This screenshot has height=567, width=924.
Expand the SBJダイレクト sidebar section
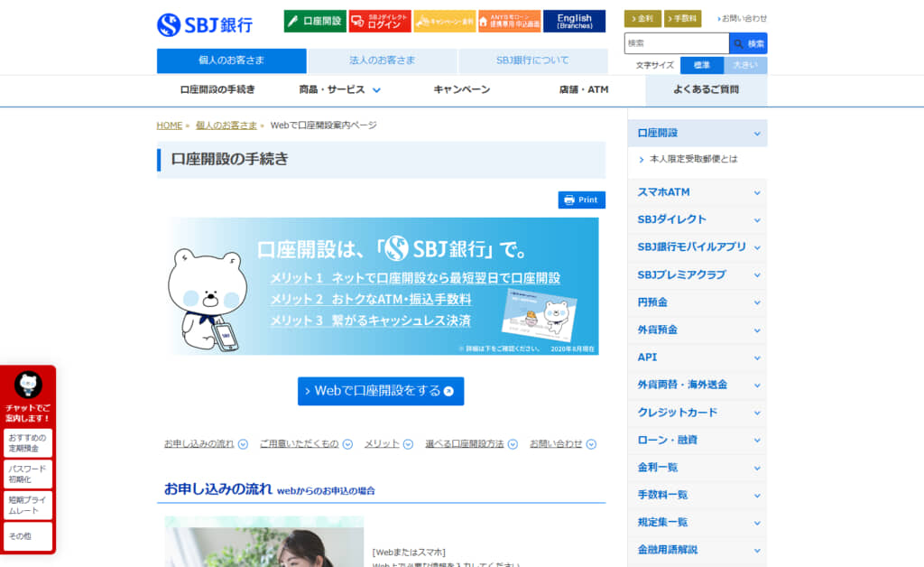point(698,219)
